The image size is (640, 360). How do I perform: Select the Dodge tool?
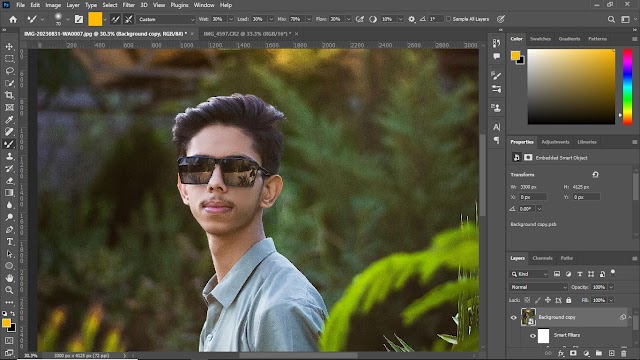tap(9, 217)
